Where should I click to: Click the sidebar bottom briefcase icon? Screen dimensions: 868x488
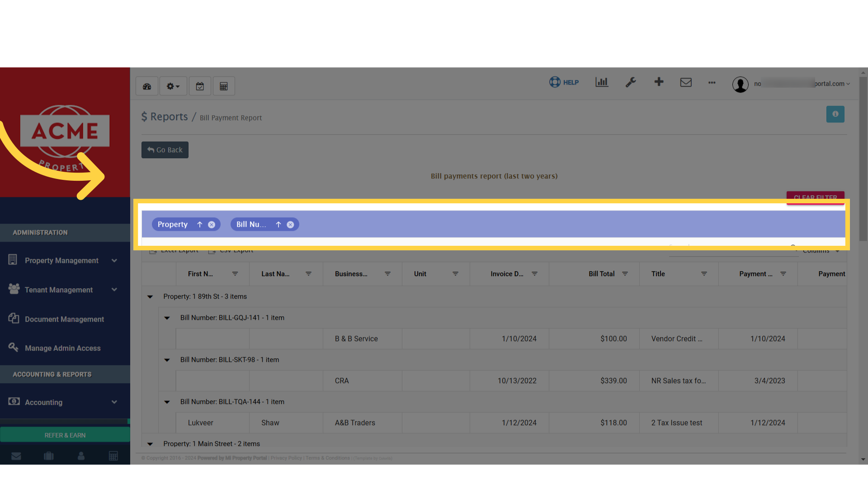pos(49,456)
